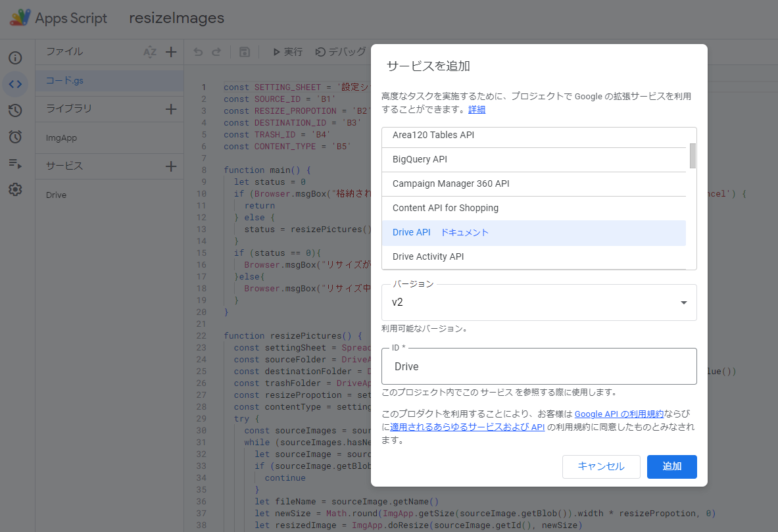
Task: Run the script with 実行 button
Action: click(288, 51)
